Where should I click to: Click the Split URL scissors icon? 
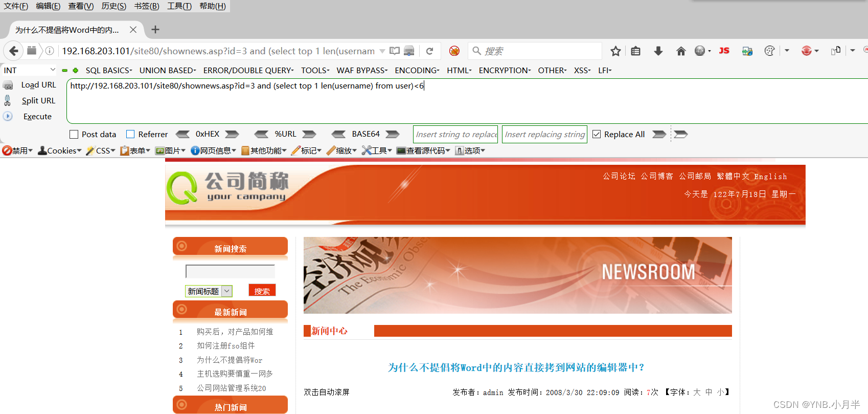point(8,100)
